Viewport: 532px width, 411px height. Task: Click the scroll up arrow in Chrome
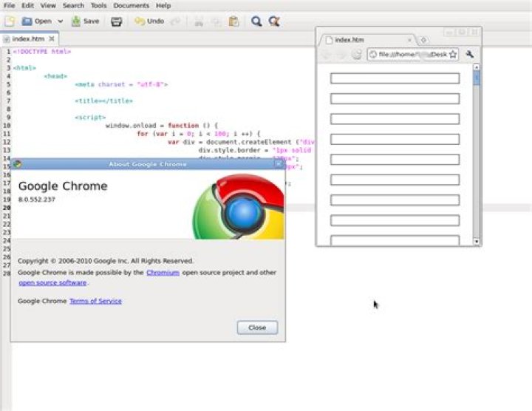click(x=477, y=67)
